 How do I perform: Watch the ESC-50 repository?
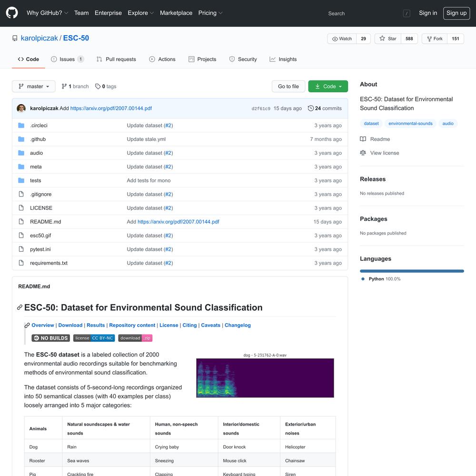342,39
